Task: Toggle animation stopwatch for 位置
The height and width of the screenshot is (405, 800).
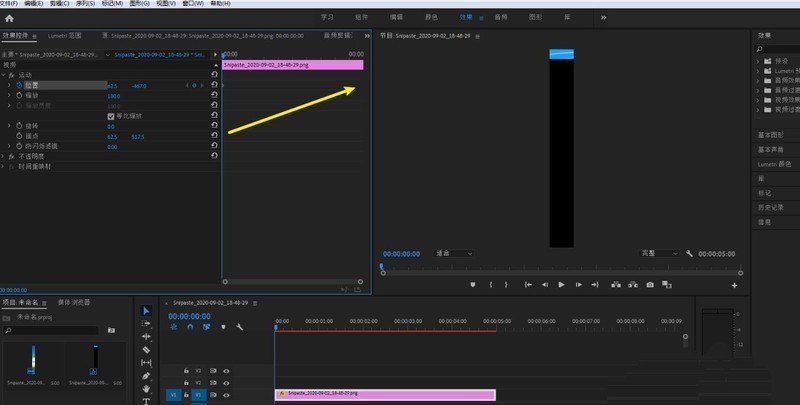Action: click(18, 86)
